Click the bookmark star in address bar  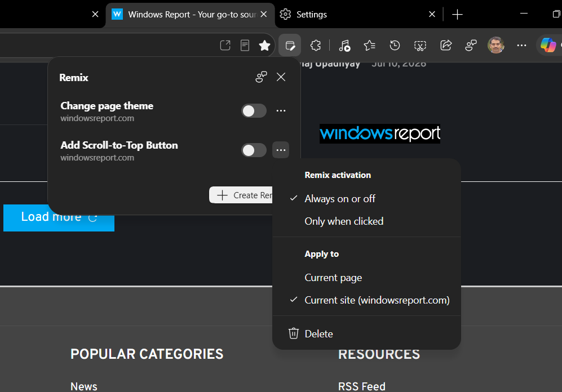pyautogui.click(x=264, y=46)
